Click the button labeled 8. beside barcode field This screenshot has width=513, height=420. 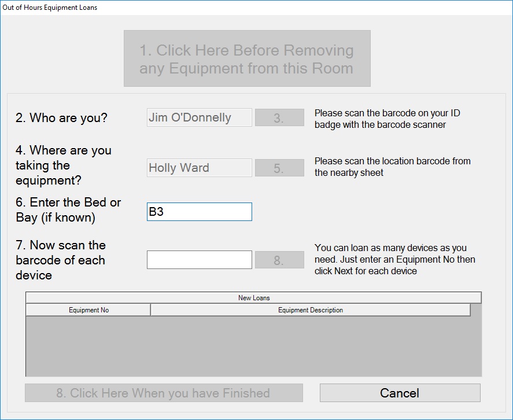279,260
